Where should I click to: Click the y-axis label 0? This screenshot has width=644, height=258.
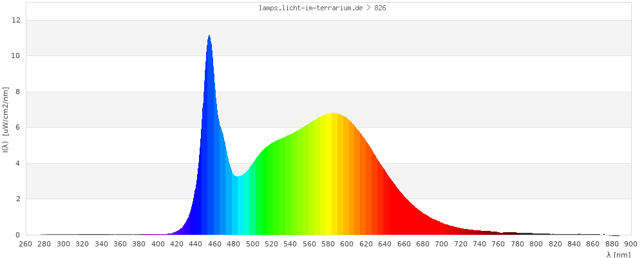click(x=18, y=235)
